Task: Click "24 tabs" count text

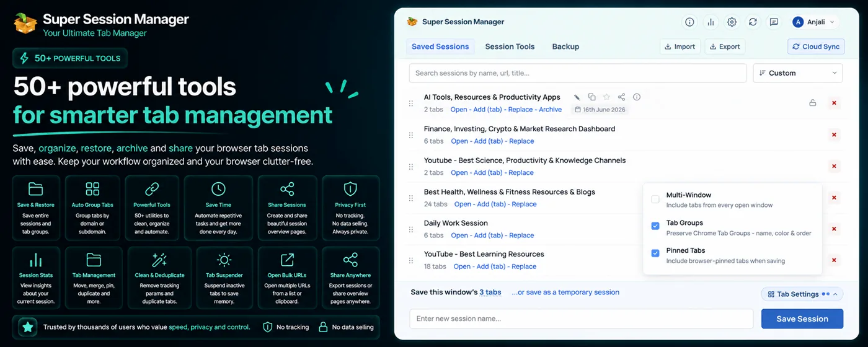Action: coord(436,204)
